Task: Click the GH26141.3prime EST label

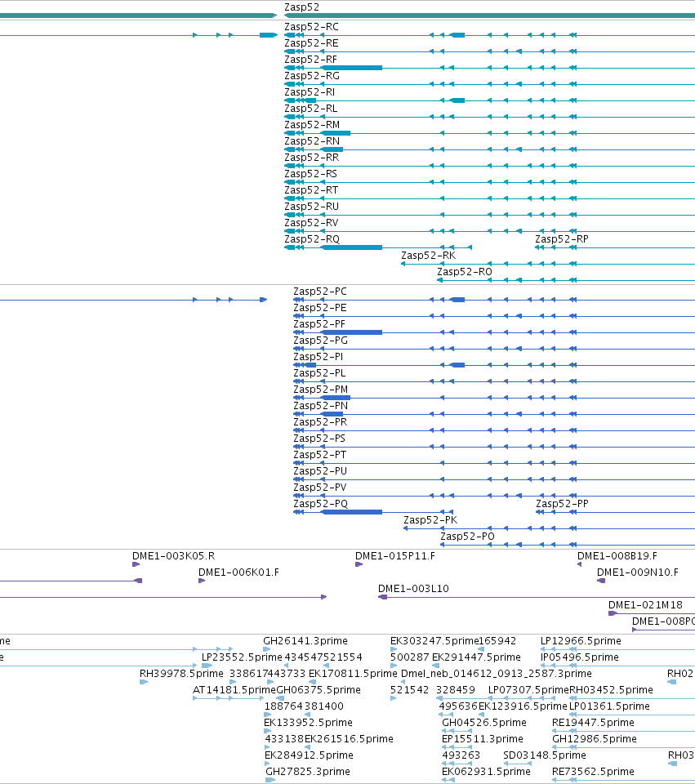Action: coord(305,641)
